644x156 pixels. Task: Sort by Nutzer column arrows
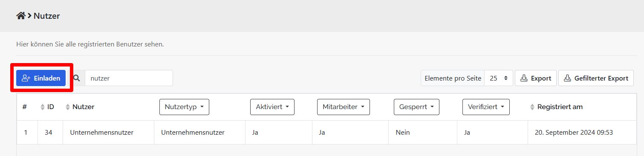pos(68,107)
